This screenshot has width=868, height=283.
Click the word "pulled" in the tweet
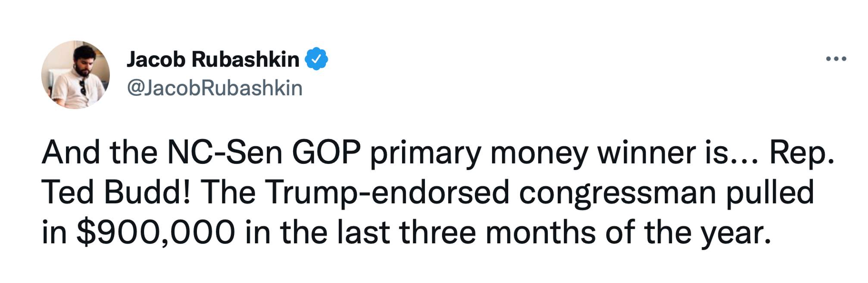pos(770,192)
